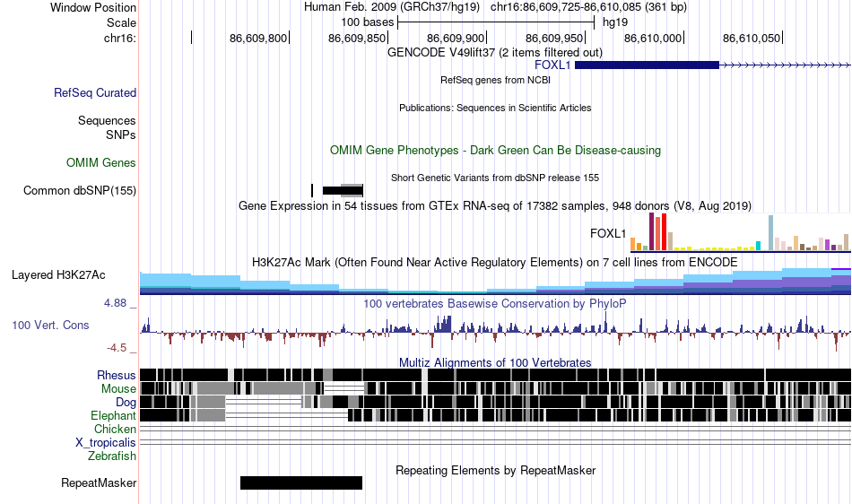Click RefSeq genes from NCBI title

[x=495, y=81]
